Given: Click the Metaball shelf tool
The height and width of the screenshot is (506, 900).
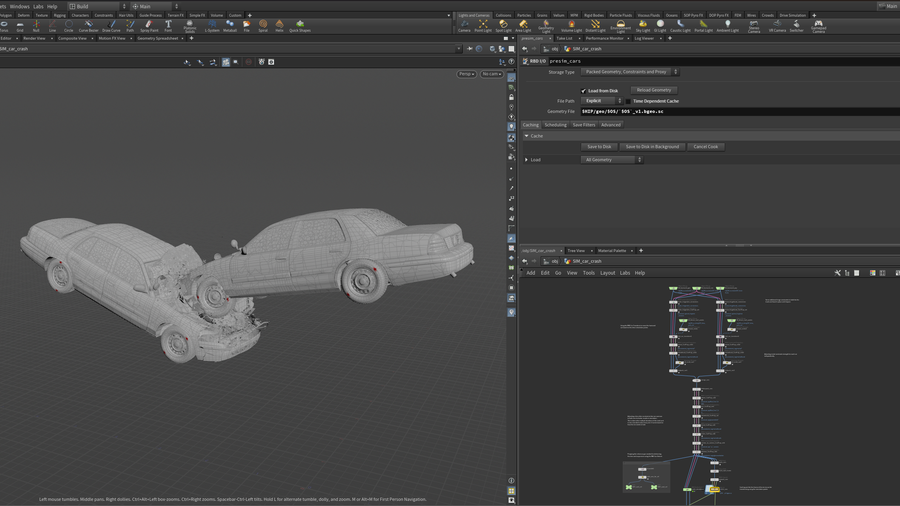Looking at the screenshot, I should [x=230, y=25].
